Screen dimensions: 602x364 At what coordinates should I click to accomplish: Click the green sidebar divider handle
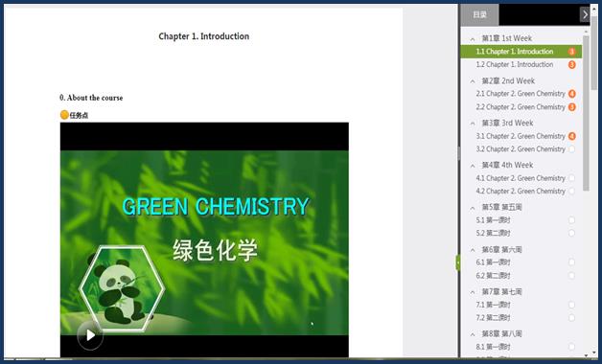tap(458, 262)
